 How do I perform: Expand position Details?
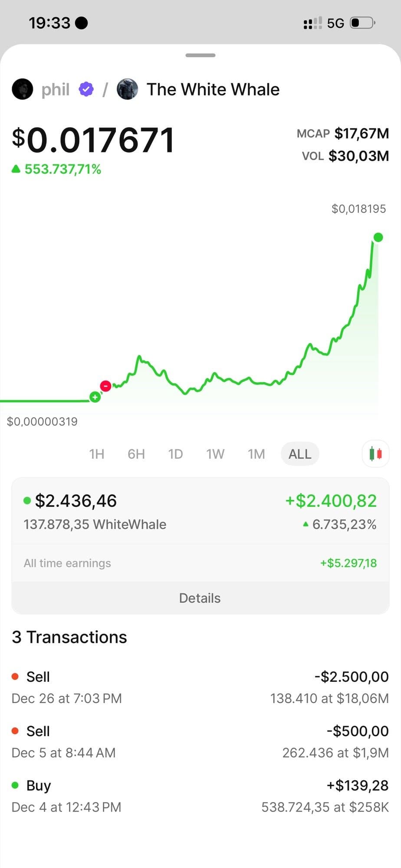click(x=200, y=598)
